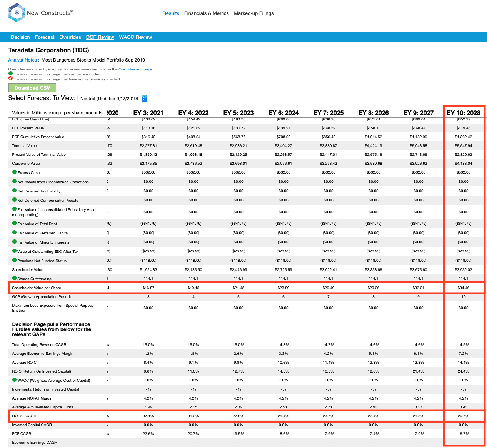This screenshot has height=448, width=487.
Task: Click the Economic Earnings CAGR row label
Action: (35, 443)
